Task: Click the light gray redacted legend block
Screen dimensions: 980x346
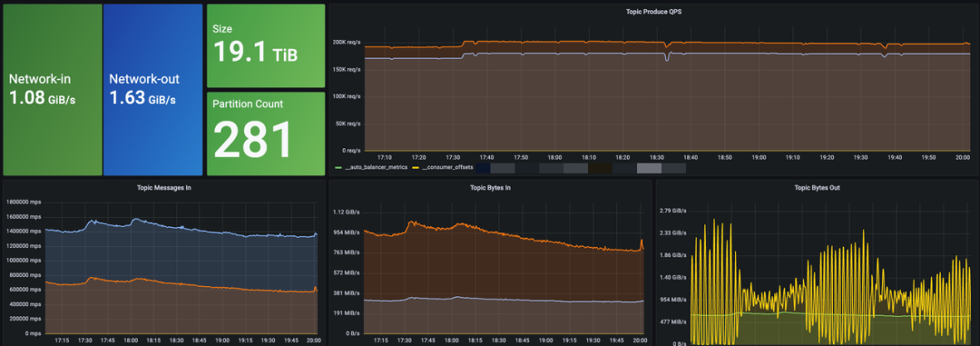Action: pos(649,168)
